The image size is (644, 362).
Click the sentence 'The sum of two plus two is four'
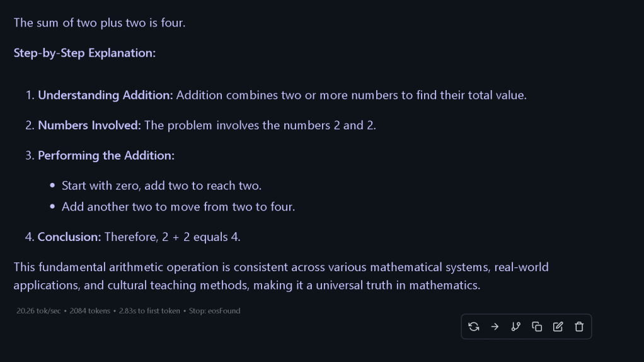pos(100,23)
